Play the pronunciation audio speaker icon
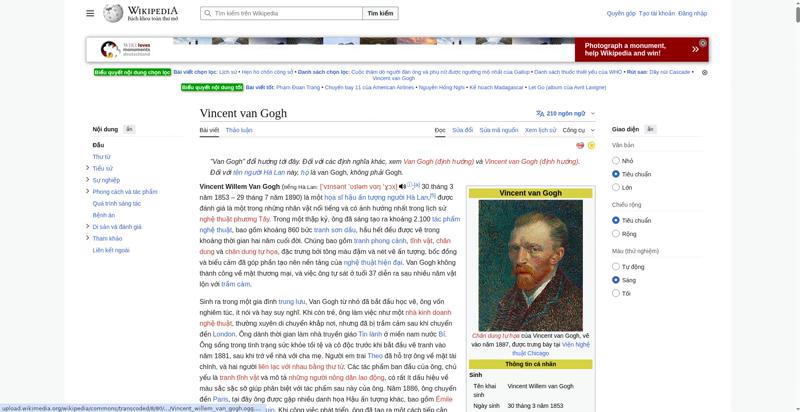Image resolution: width=800 pixels, height=412 pixels. pos(402,187)
